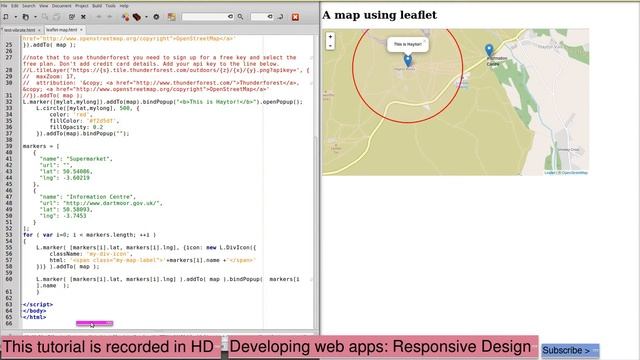Open the Build options dropdown arrow
This screenshot has height=360, width=640.
click(x=147, y=17)
